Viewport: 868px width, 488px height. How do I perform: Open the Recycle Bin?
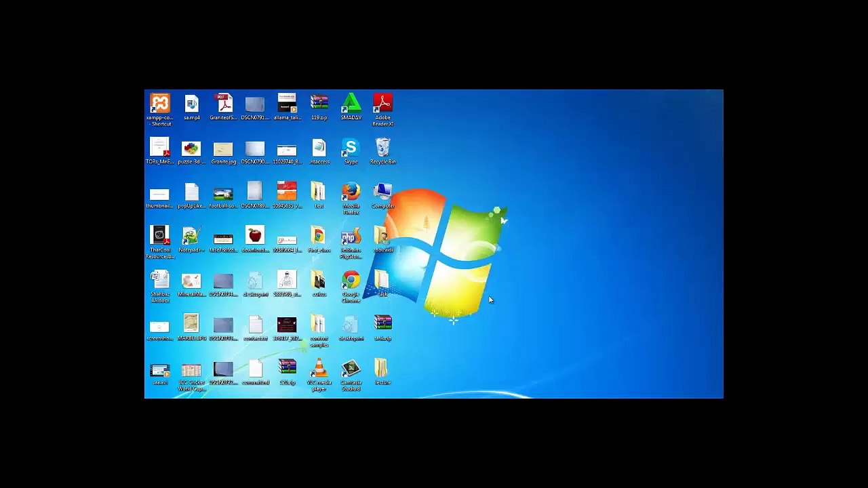point(382,148)
